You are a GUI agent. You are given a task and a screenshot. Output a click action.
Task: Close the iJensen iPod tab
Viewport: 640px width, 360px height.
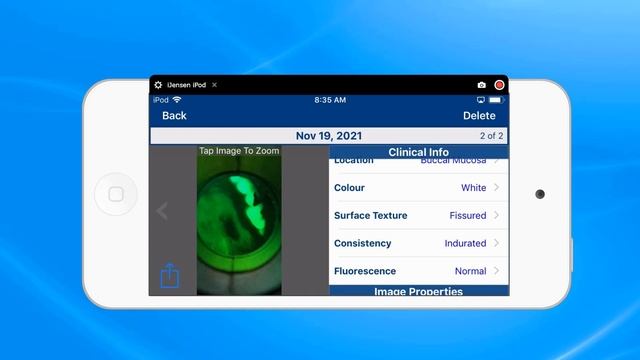[x=214, y=85]
